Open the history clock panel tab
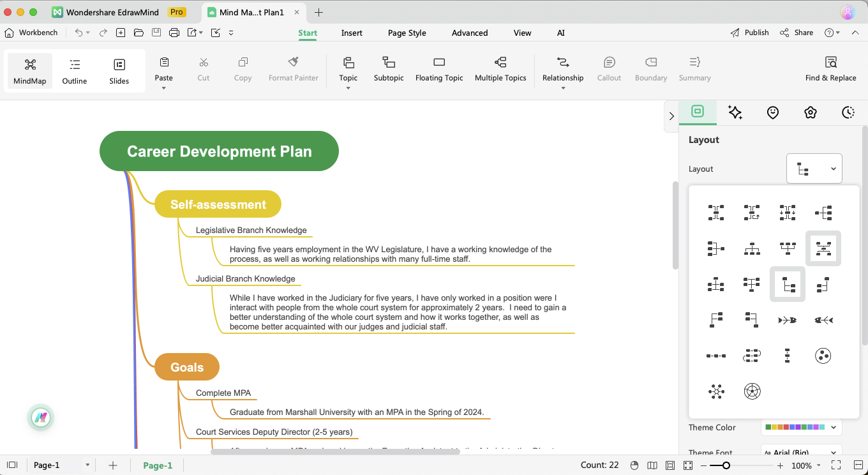The height and width of the screenshot is (475, 868). tap(848, 112)
